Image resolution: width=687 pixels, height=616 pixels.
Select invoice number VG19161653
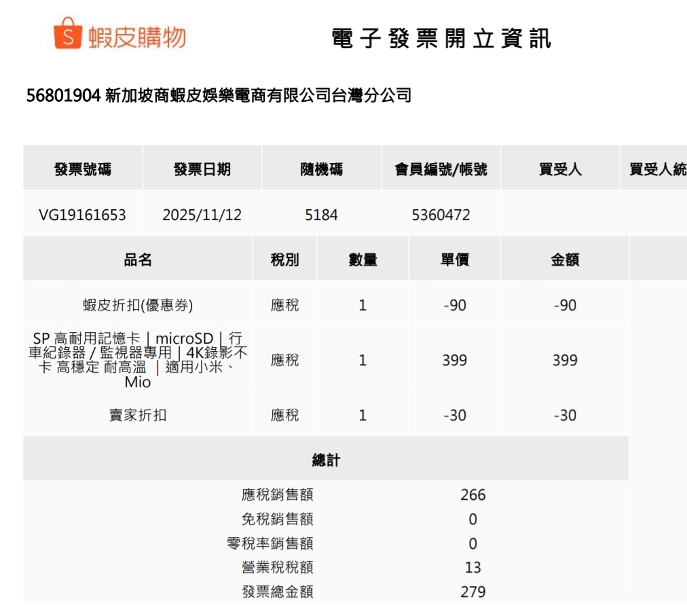point(82,215)
